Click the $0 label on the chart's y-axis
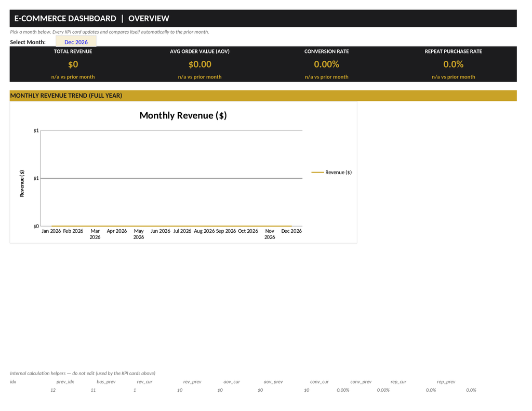This screenshot has width=532, height=411. click(36, 227)
